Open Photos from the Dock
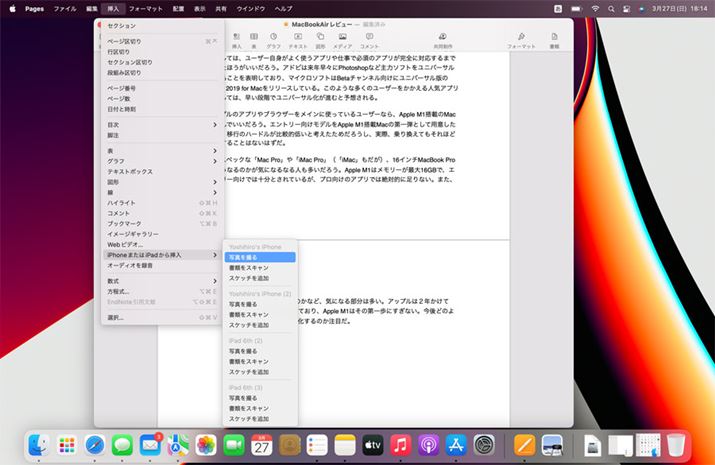This screenshot has width=715, height=465. pyautogui.click(x=206, y=445)
